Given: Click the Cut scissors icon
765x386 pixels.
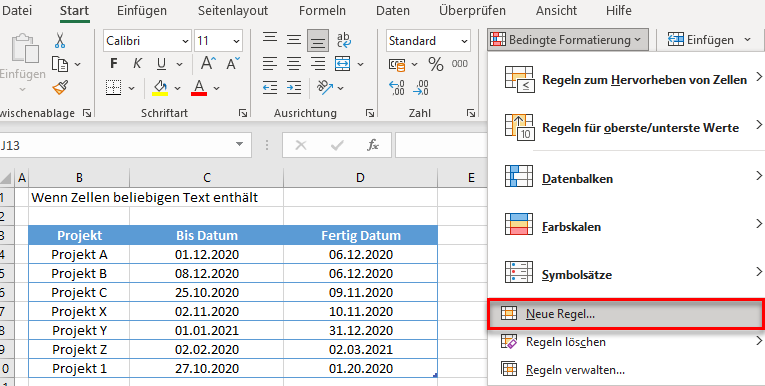Looking at the screenshot, I should [60, 41].
